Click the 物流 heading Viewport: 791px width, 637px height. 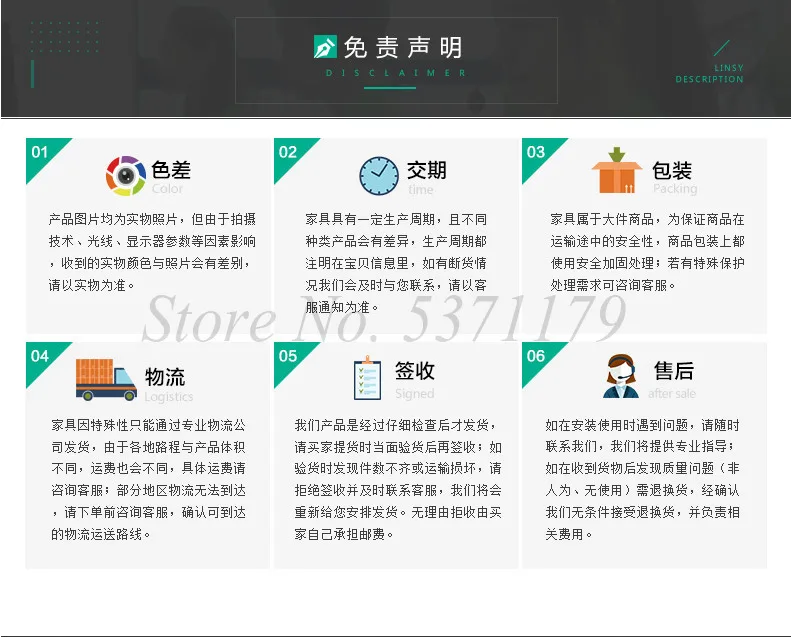165,377
